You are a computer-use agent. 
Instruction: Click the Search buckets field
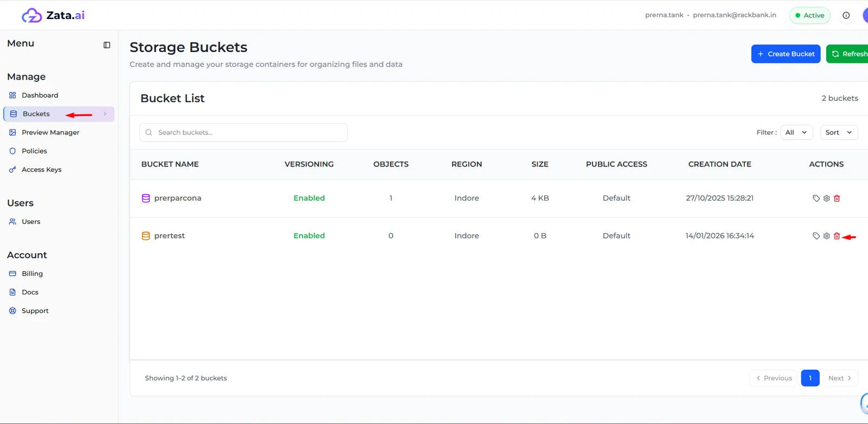pyautogui.click(x=243, y=132)
